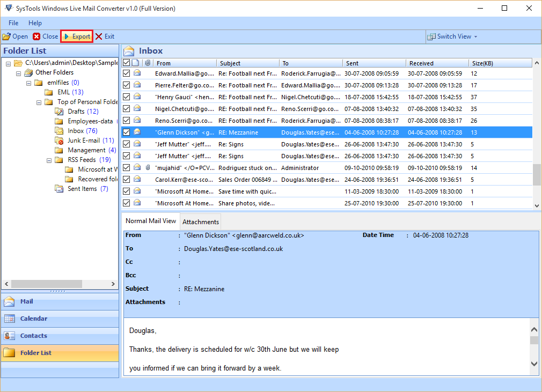Click envelope icon of Carol.Kerr email
The image size is (542, 392).
pos(137,179)
